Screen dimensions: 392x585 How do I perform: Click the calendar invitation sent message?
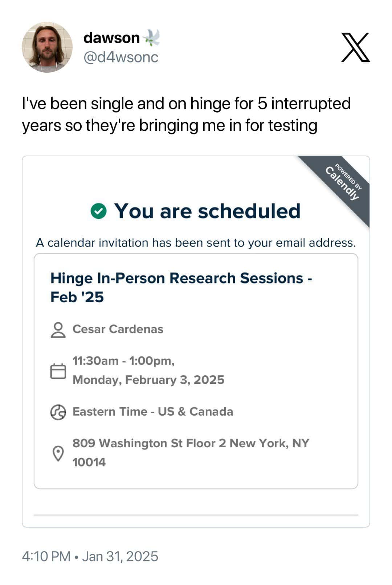[x=196, y=243]
